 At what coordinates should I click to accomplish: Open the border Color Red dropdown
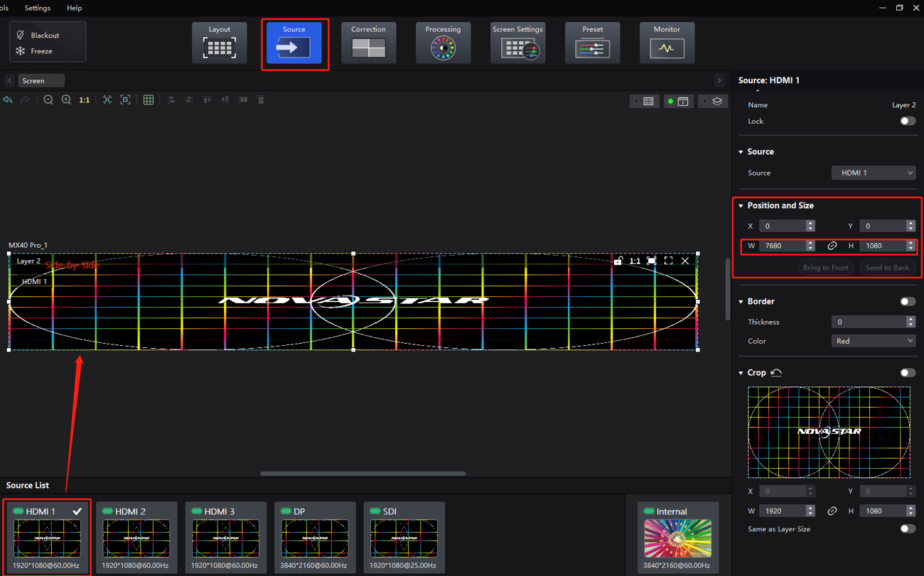[x=874, y=341]
